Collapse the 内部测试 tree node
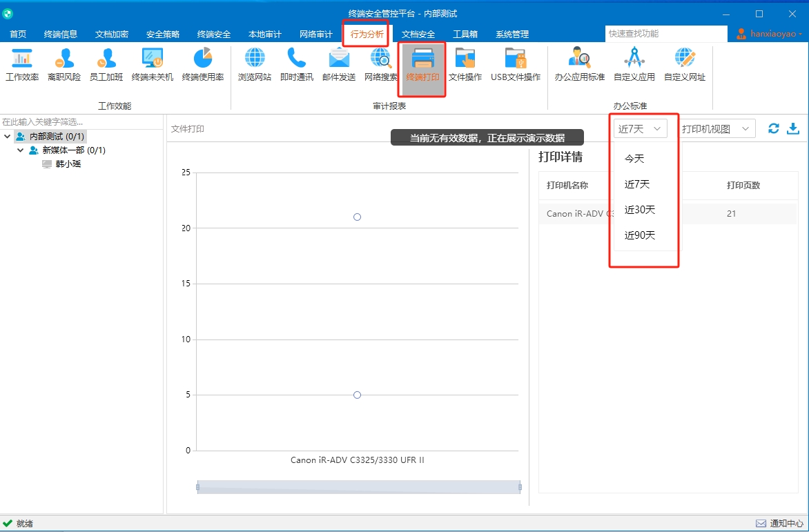Image resolution: width=809 pixels, height=532 pixels. coord(7,137)
